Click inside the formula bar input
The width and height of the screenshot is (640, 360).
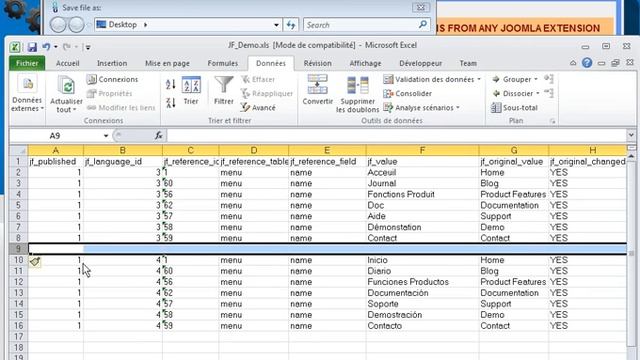pyautogui.click(x=396, y=136)
